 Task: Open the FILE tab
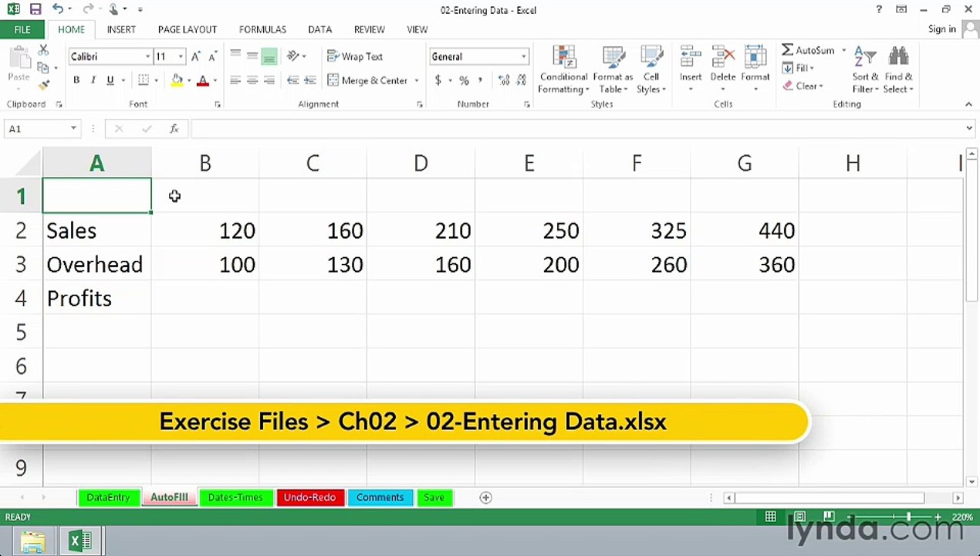pos(22,29)
